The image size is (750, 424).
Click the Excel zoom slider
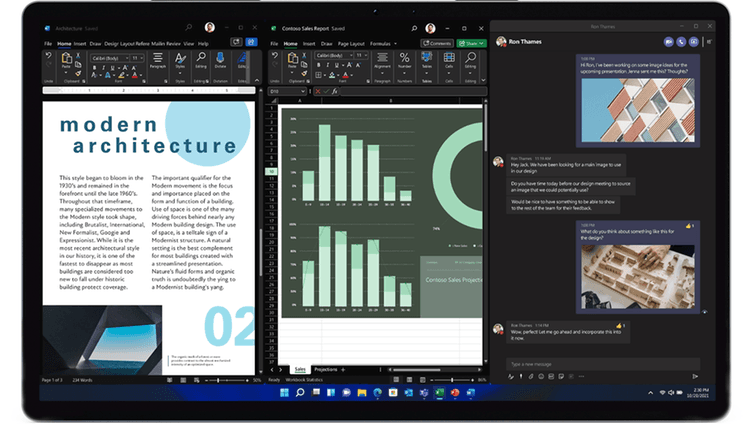click(x=450, y=380)
